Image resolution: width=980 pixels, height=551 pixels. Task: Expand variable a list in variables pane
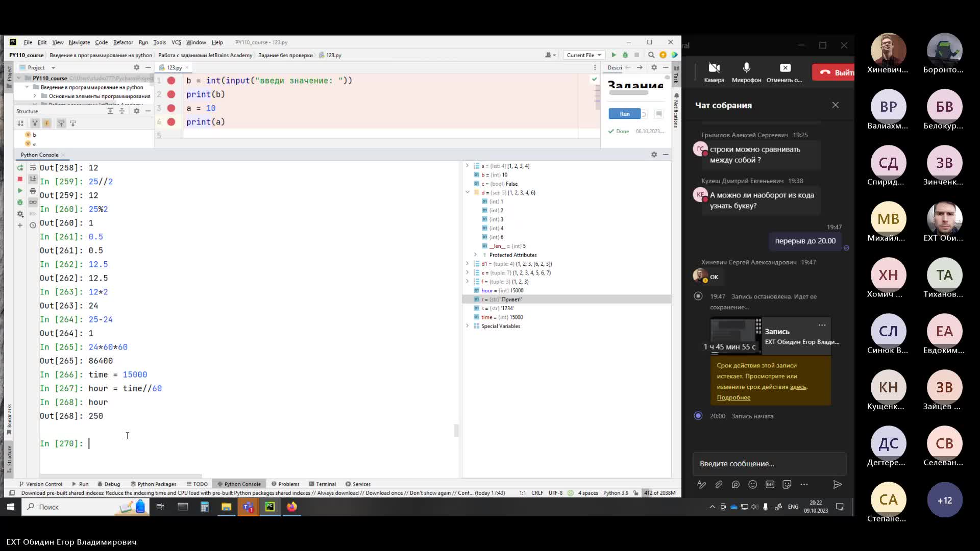coord(467,166)
